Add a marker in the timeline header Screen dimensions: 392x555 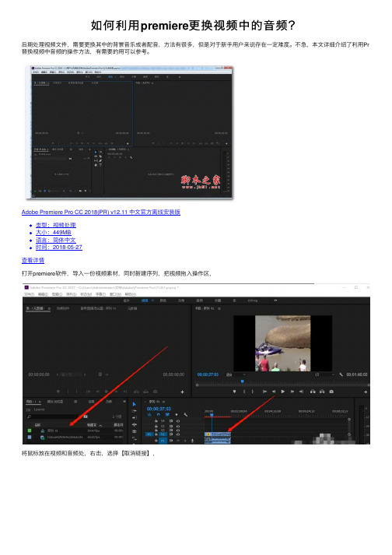pos(177,414)
